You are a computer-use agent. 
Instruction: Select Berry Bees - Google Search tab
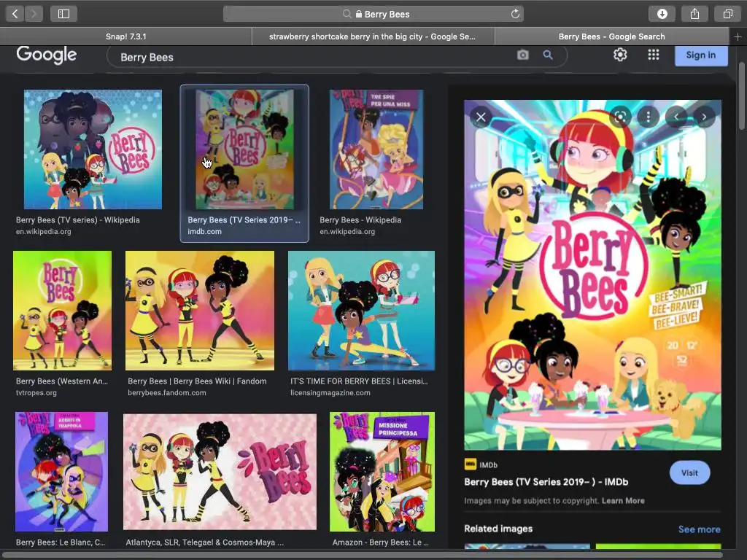[x=612, y=36]
